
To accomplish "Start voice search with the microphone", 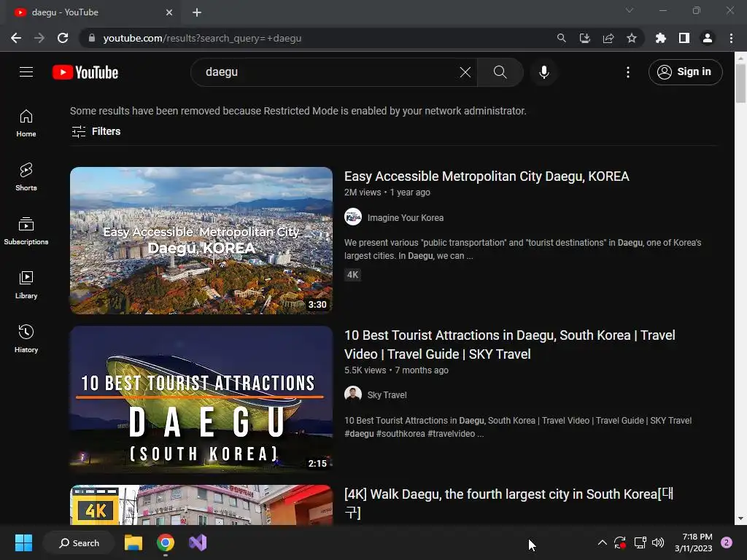I will 543,72.
